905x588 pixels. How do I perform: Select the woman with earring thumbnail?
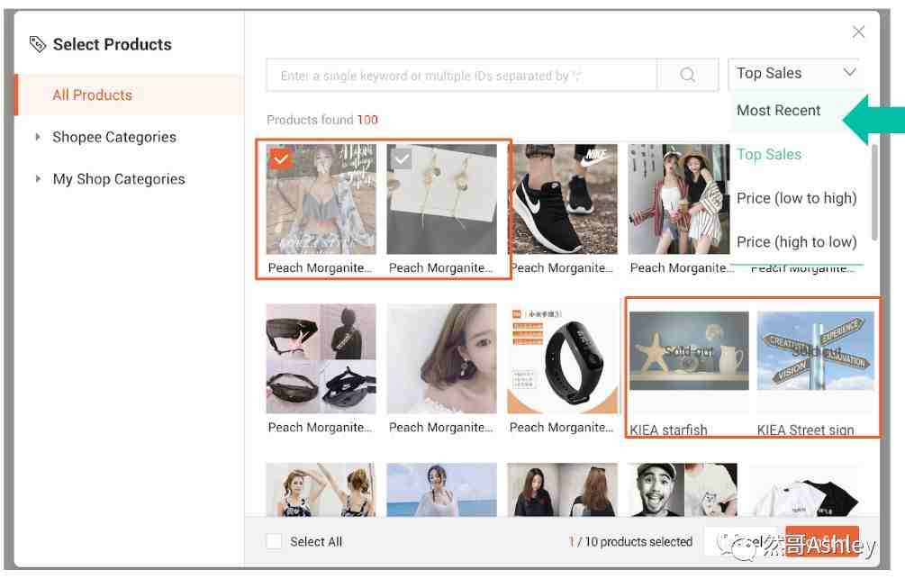pos(441,358)
